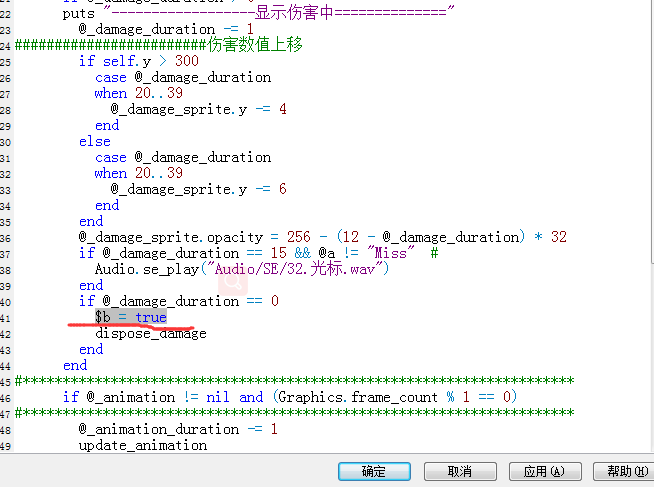
Task: Click the 确定 confirm button
Action: pyautogui.click(x=374, y=472)
